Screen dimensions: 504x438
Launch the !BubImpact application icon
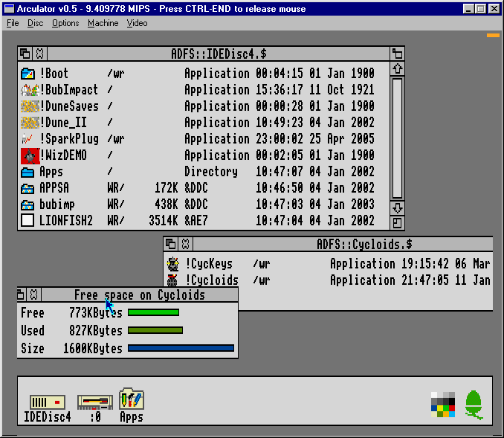28,90
